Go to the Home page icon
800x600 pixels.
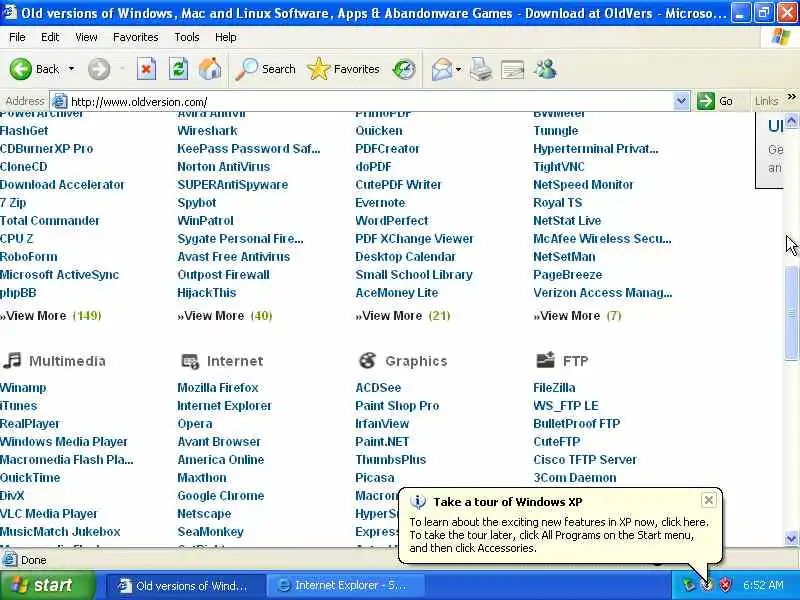click(210, 69)
